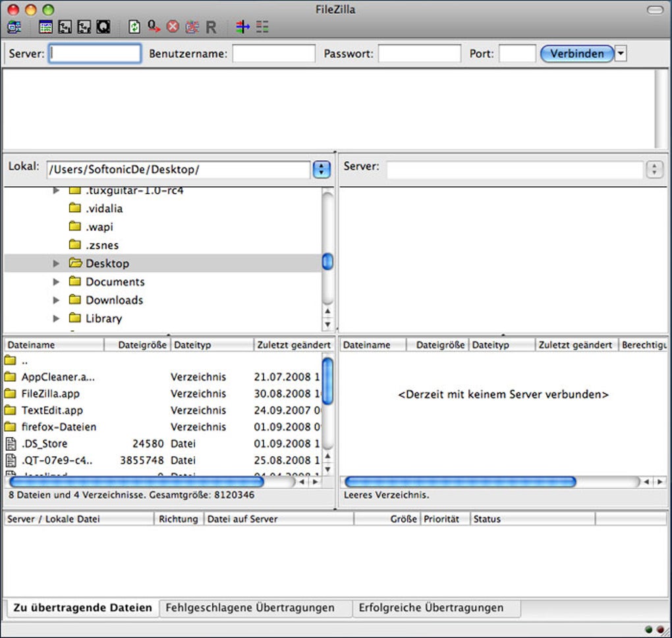Sort local files by Dateigröße column
Screen dimensions: 672x638
click(138, 345)
